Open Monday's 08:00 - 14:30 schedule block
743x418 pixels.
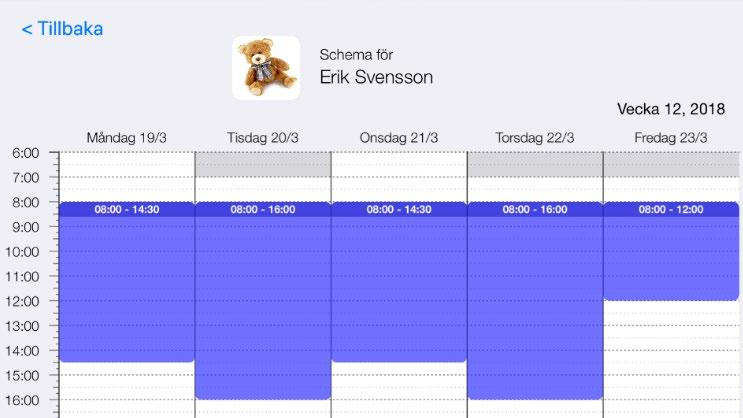coord(127,282)
